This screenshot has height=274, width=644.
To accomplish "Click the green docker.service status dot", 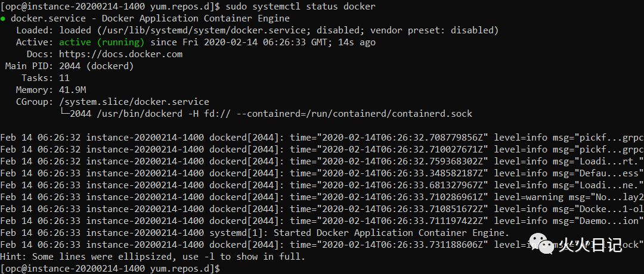I will (4, 19).
